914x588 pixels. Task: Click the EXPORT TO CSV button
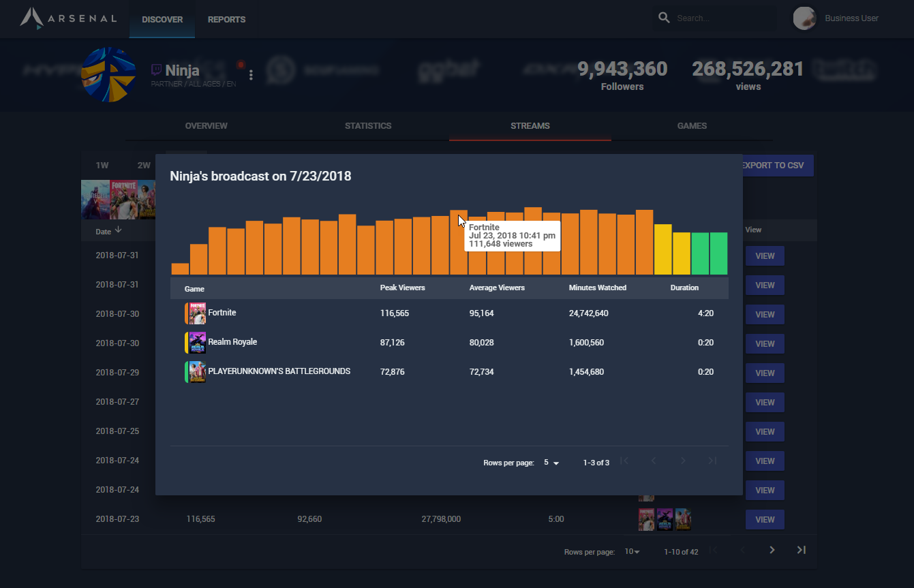(775, 166)
